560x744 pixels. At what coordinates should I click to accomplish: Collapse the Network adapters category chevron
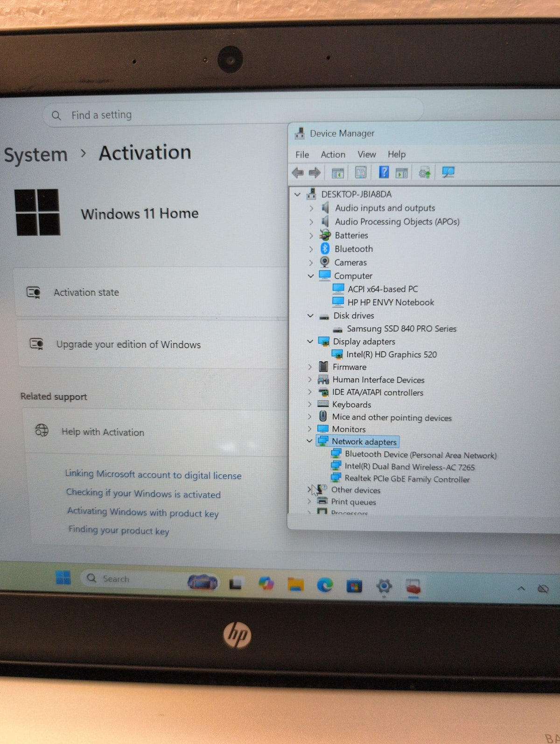pos(309,440)
